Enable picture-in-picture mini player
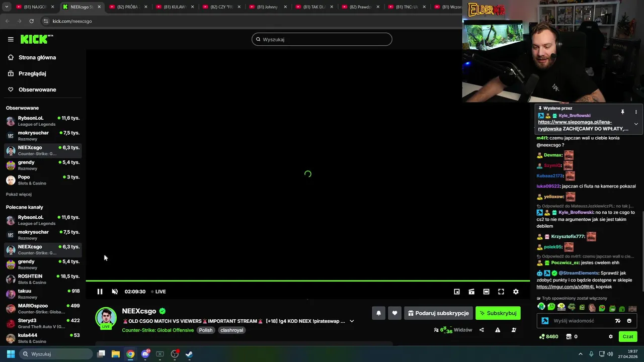Image resolution: width=644 pixels, height=362 pixels. coord(457,292)
